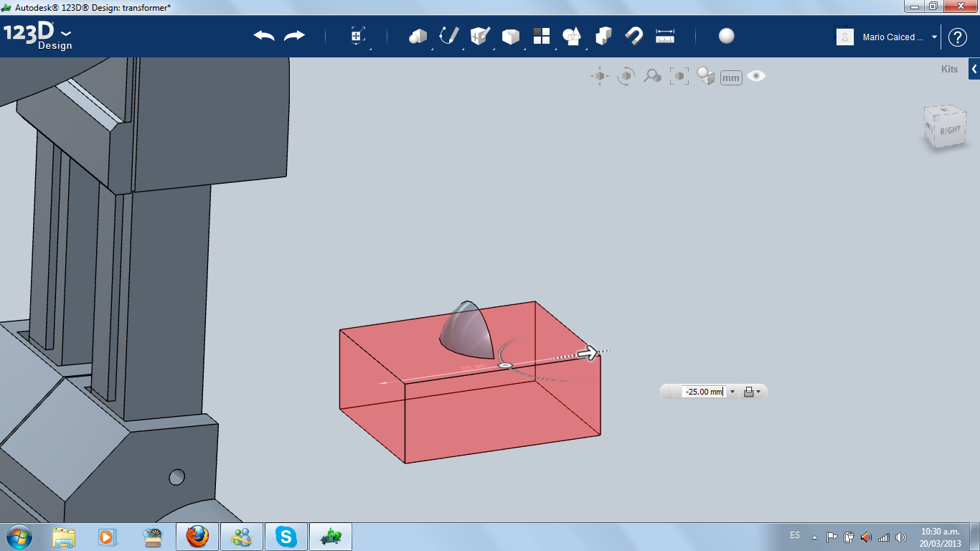Undo the last action
Image resolution: width=980 pixels, height=551 pixels.
click(264, 36)
